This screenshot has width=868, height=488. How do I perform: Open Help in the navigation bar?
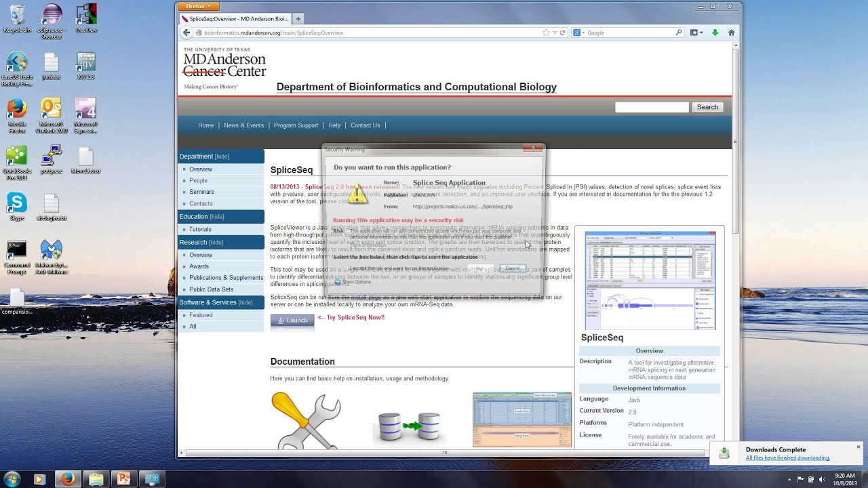pos(334,125)
